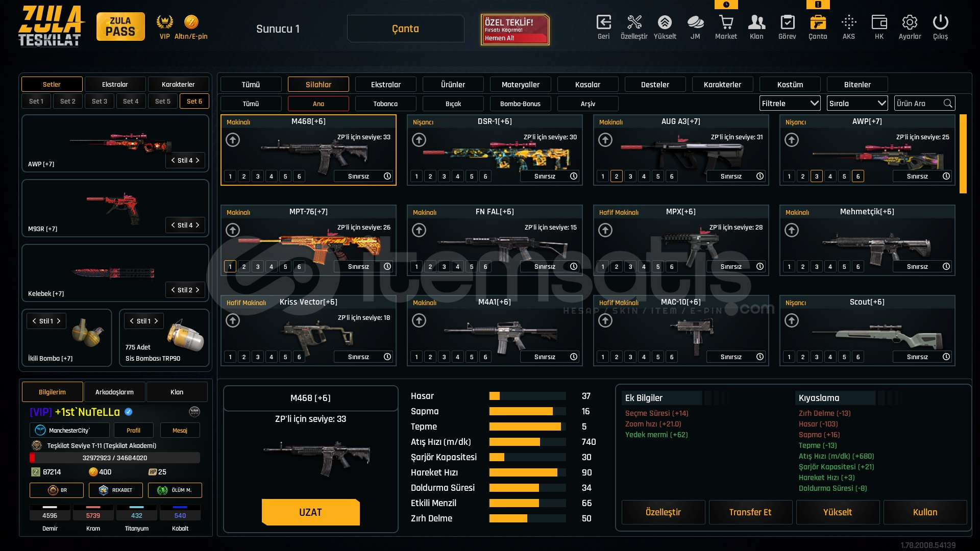980x551 pixels.
Task: Click the VIP crown icon
Action: pyautogui.click(x=164, y=22)
